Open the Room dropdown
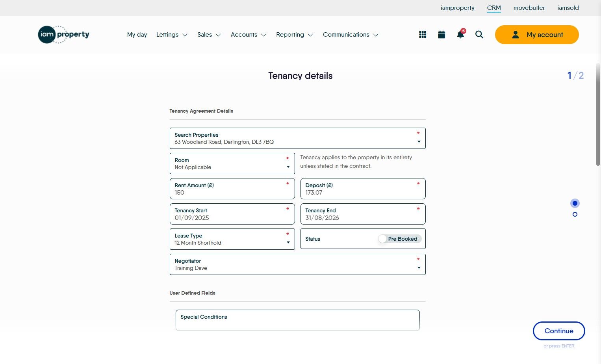The image size is (601, 364). (288, 167)
